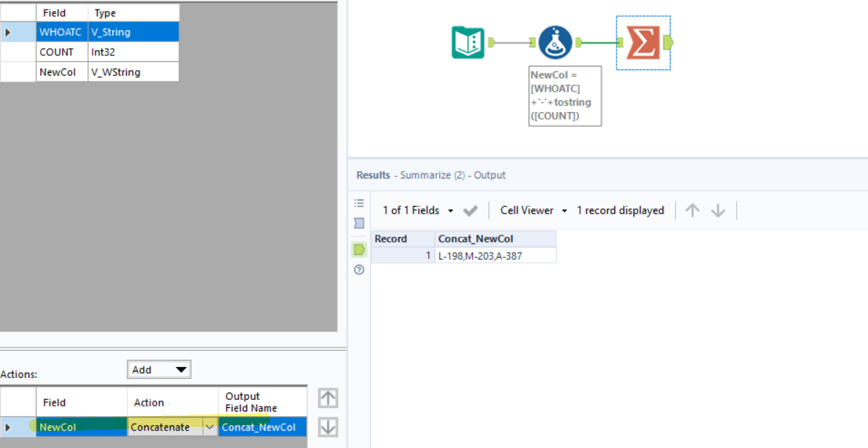Click the NewCol formula annotation under the Formula tool

[564, 95]
